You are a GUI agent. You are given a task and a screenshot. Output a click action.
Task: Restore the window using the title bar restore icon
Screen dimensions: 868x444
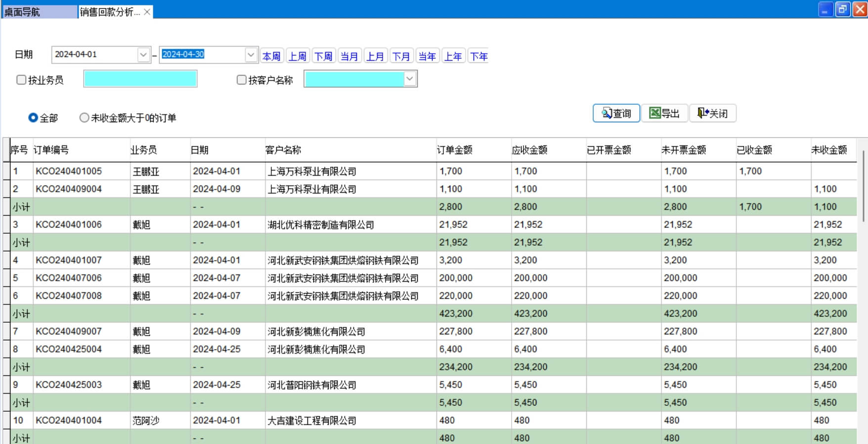pos(843,9)
